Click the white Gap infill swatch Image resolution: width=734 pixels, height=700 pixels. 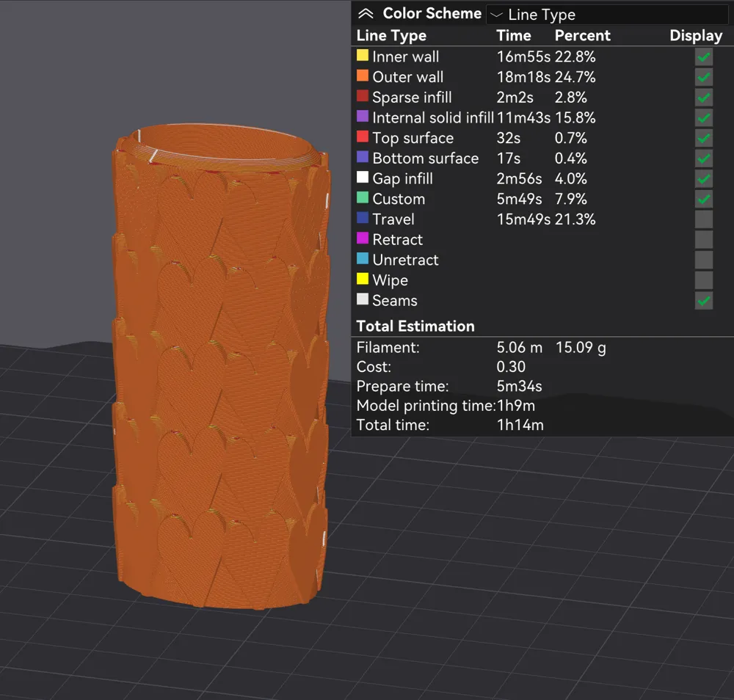click(363, 177)
